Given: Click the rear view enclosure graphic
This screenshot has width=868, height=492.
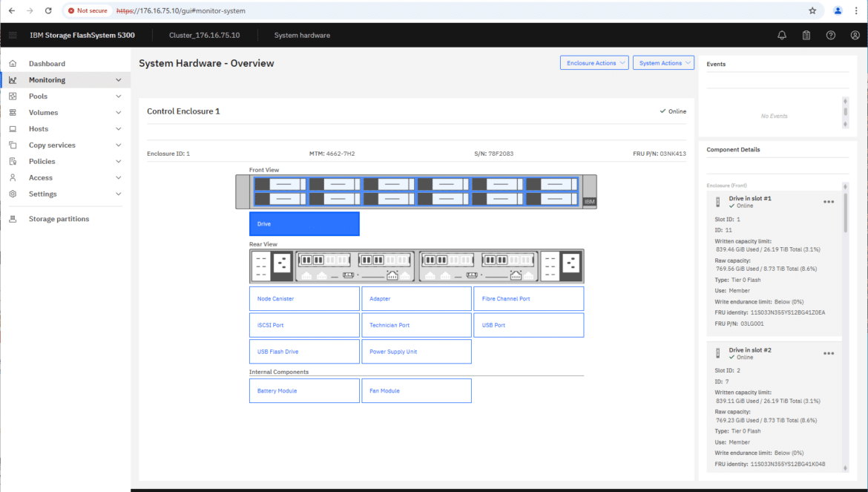Looking at the screenshot, I should (x=416, y=266).
